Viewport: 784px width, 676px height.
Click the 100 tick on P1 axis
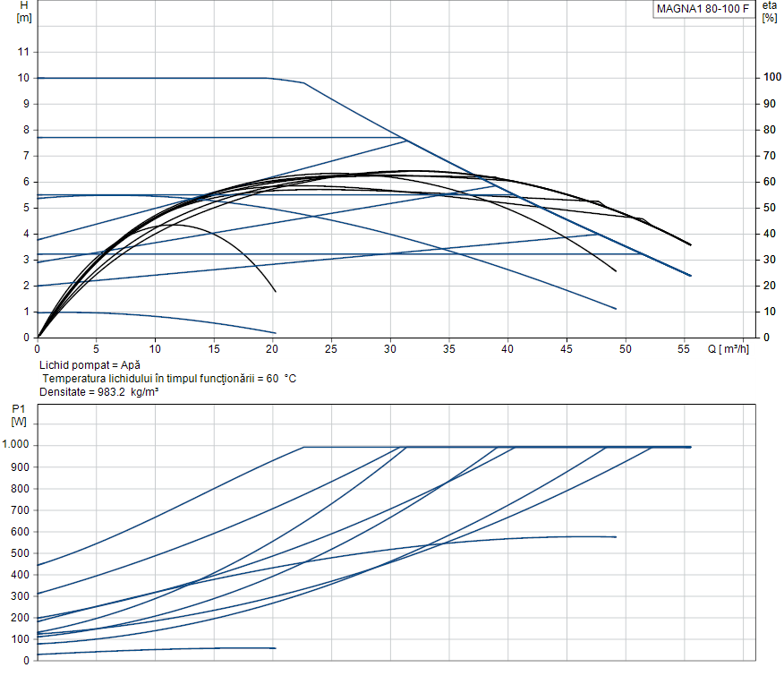pos(20,639)
